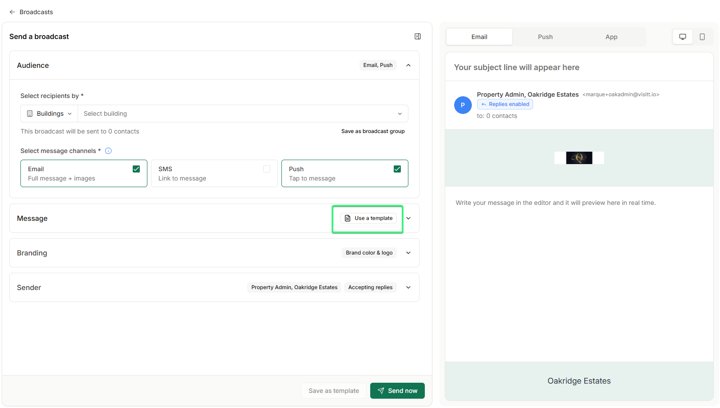
Task: Go back to Broadcasts via arrow
Action: (12, 12)
